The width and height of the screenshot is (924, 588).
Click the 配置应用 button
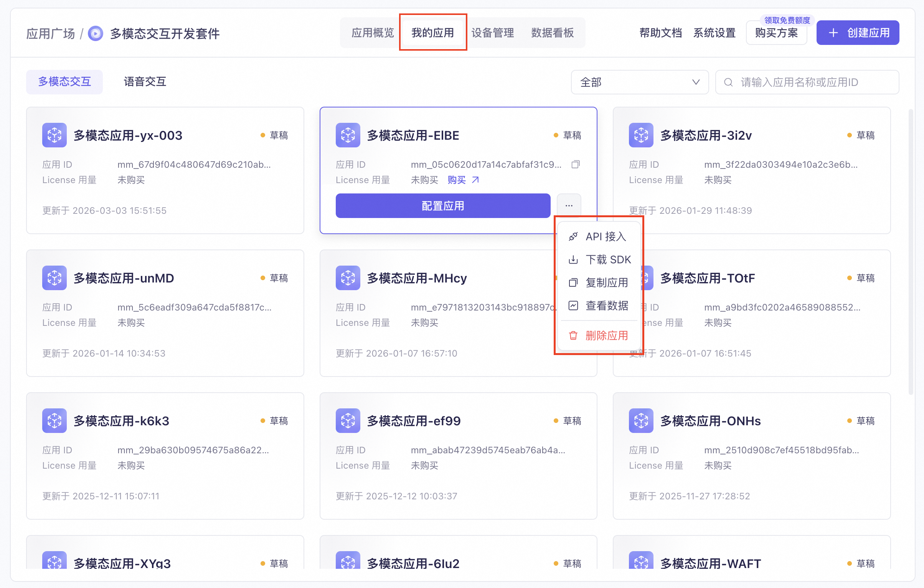[443, 206]
